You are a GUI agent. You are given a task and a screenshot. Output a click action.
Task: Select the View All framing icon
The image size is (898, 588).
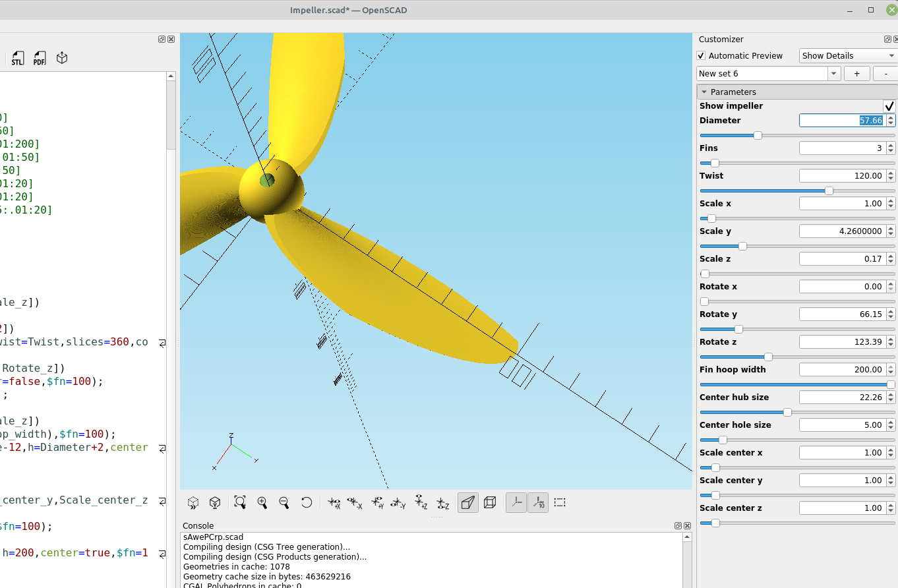[x=239, y=502]
